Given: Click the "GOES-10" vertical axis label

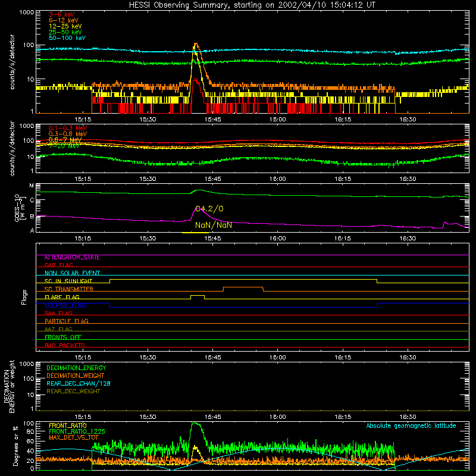Looking at the screenshot, I should pos(17,208).
